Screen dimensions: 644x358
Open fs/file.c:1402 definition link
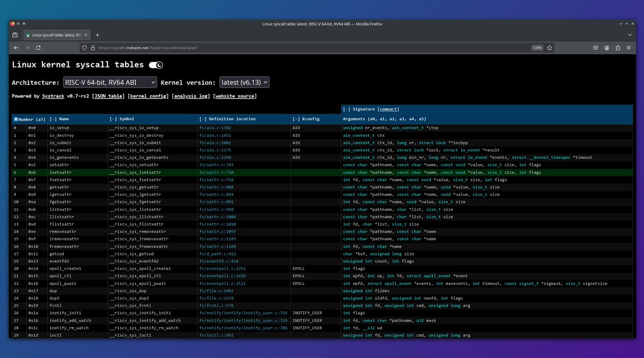coord(216,290)
